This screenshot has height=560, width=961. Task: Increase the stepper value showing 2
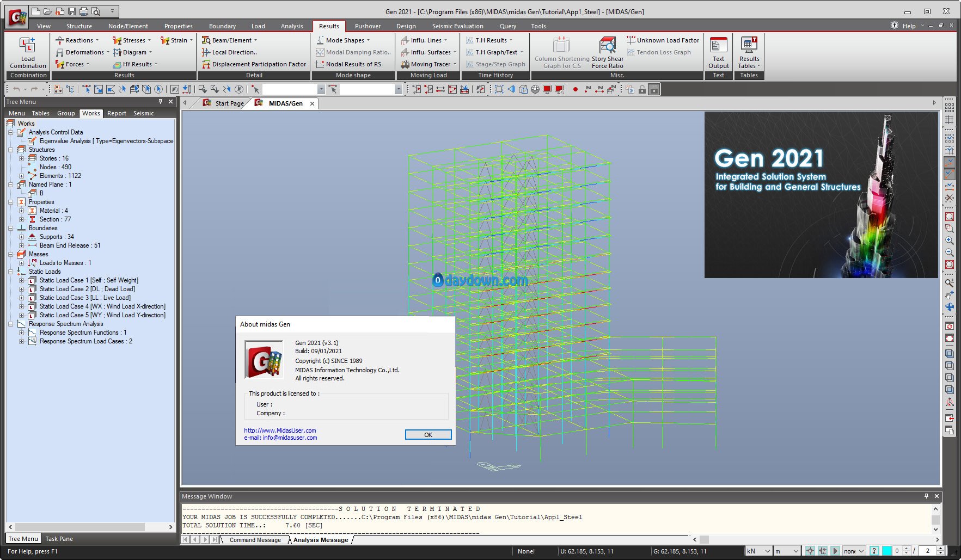point(940,549)
